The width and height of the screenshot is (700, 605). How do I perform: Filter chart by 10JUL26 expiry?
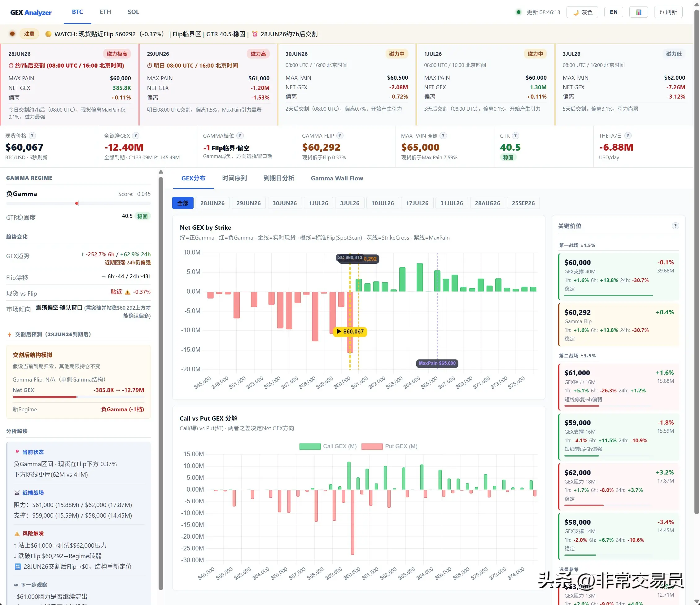[383, 203]
